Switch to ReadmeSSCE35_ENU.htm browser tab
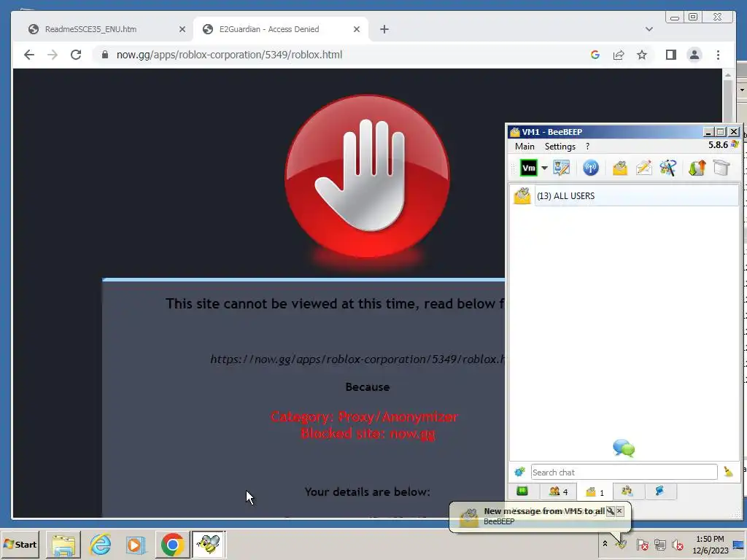747x560 pixels. point(90,29)
